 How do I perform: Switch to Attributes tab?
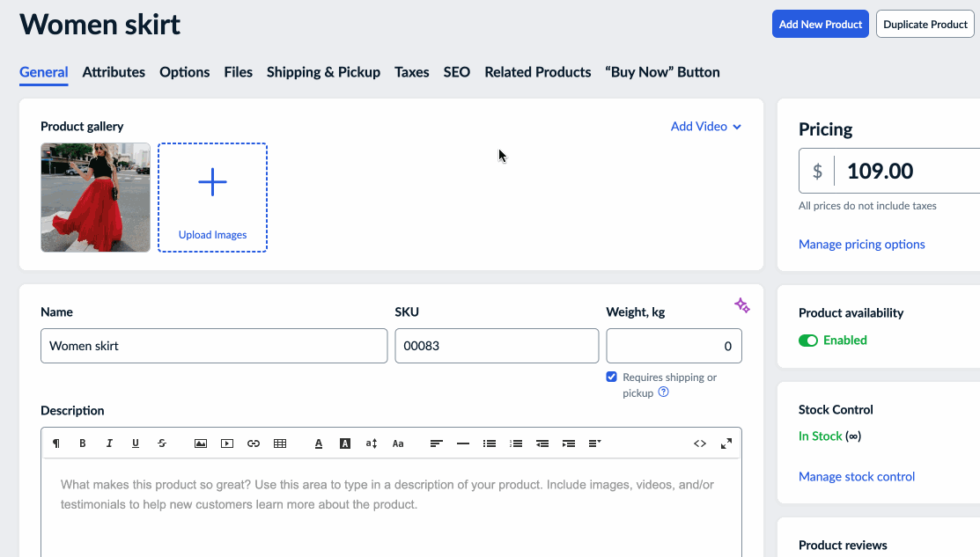[x=114, y=72]
